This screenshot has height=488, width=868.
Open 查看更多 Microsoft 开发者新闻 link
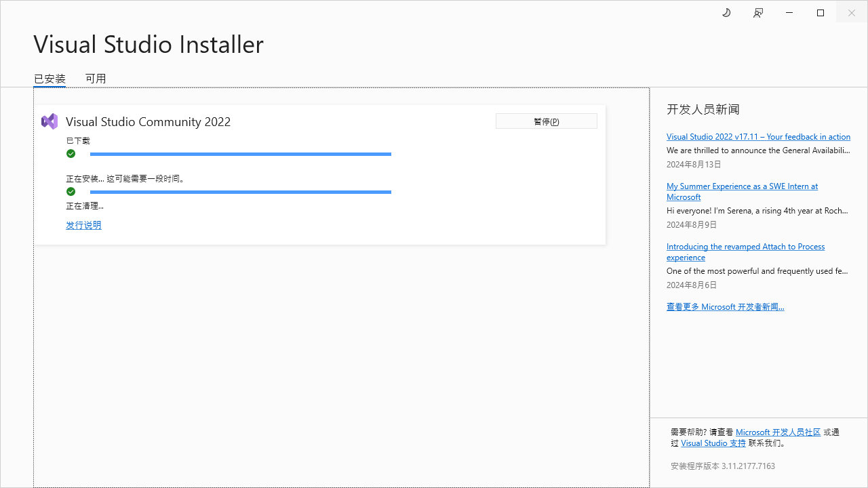point(725,307)
